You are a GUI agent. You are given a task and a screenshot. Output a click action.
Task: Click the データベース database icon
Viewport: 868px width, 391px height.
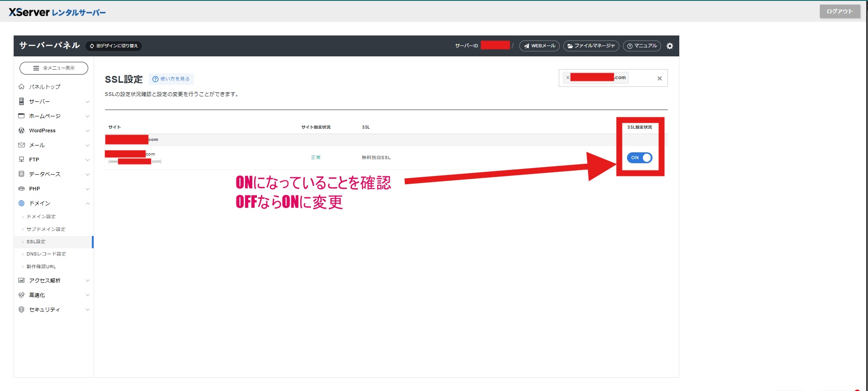coord(21,174)
